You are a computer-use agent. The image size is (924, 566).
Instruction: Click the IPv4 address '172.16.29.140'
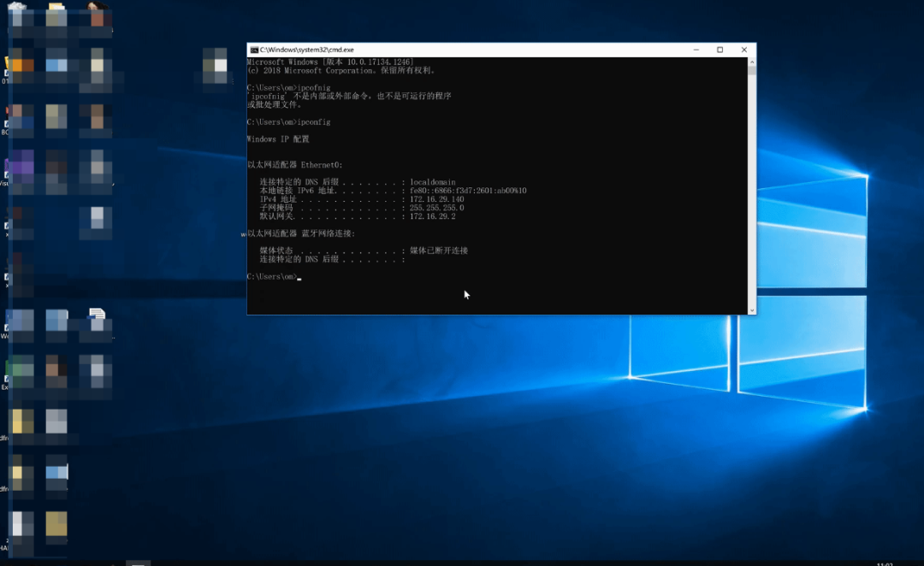pyautogui.click(x=437, y=199)
